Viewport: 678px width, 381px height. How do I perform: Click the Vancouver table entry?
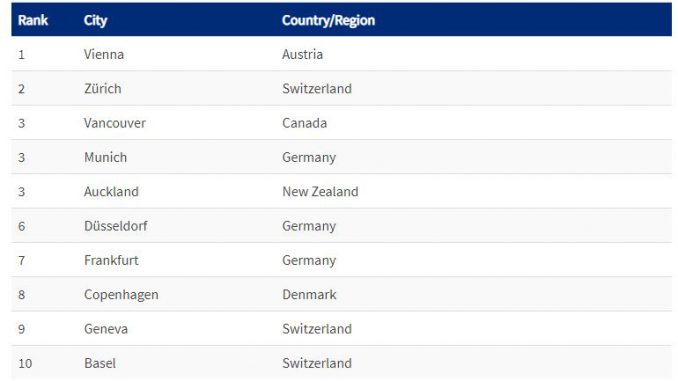coord(115,123)
